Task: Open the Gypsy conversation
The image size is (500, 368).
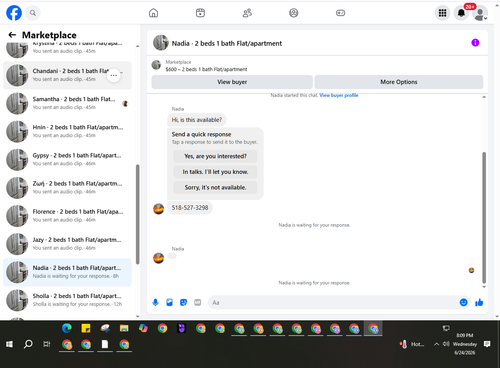Action: pyautogui.click(x=67, y=160)
